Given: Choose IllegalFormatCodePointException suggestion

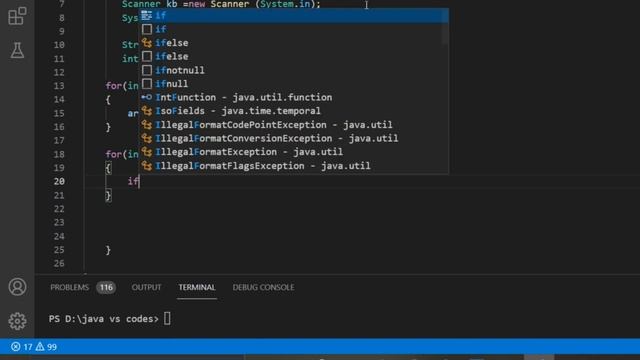Looking at the screenshot, I should 294,124.
